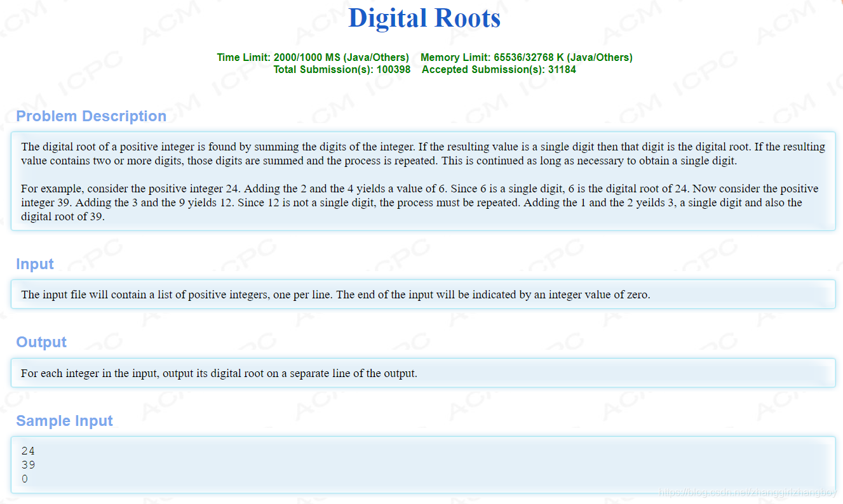Click Total Submission(s): 100398 text
Screen dimensions: 843x504
pos(342,69)
